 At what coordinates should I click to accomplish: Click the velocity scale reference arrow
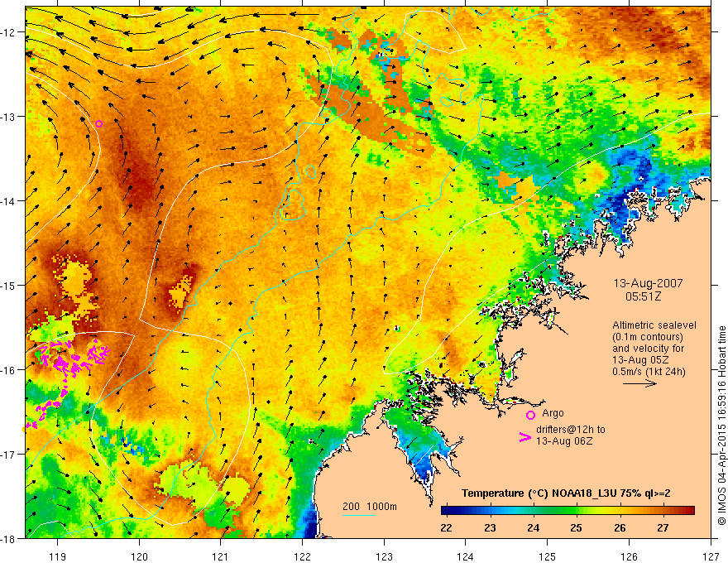coord(639,383)
